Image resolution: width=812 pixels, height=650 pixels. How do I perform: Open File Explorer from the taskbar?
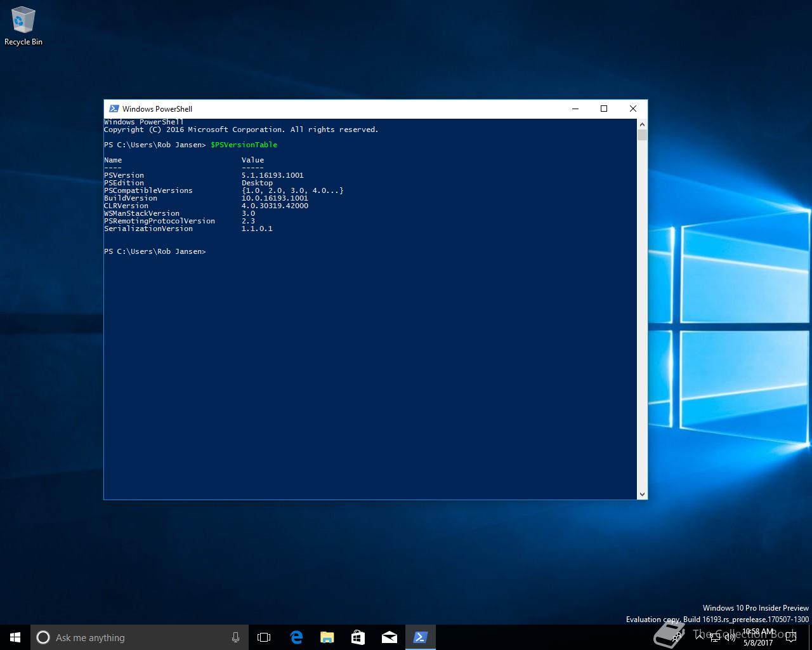[x=327, y=637]
